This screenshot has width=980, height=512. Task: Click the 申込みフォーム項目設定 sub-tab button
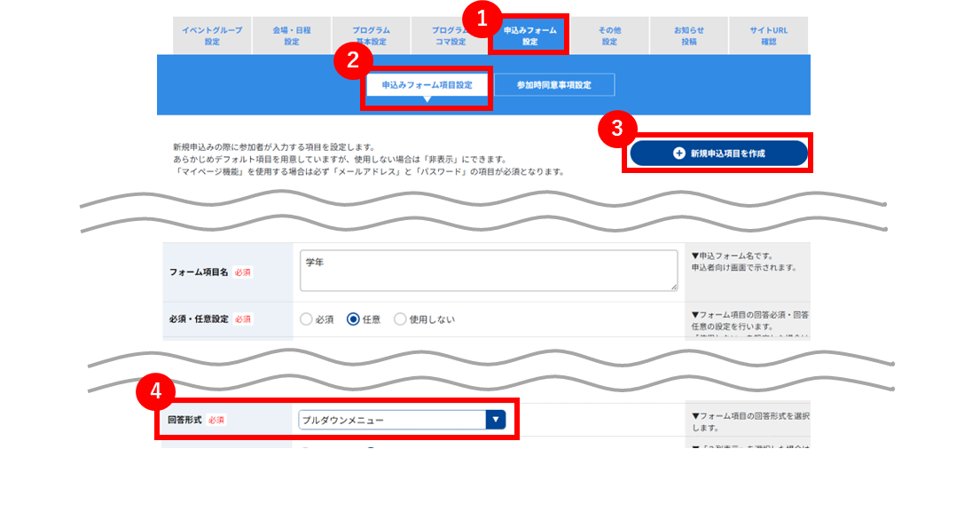coord(427,85)
